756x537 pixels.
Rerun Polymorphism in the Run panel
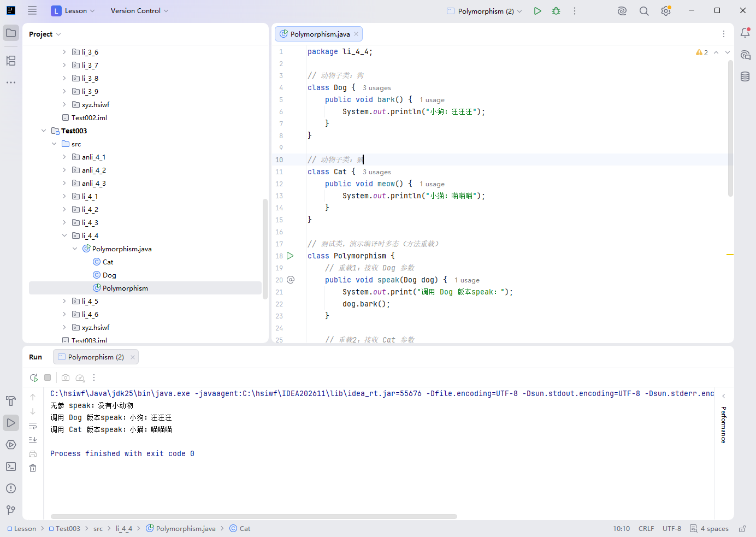33,377
